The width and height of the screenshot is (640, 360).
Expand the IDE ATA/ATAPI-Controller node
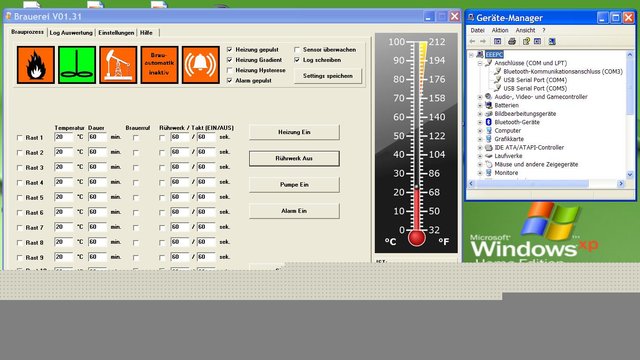pos(480,148)
